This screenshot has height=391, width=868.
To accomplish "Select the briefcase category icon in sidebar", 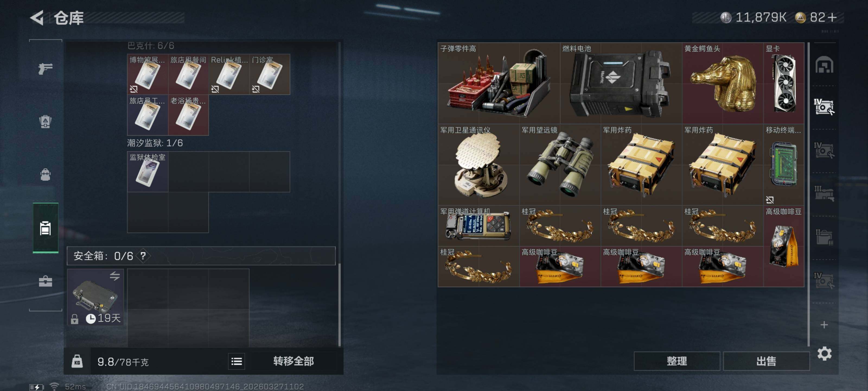I will [x=46, y=281].
